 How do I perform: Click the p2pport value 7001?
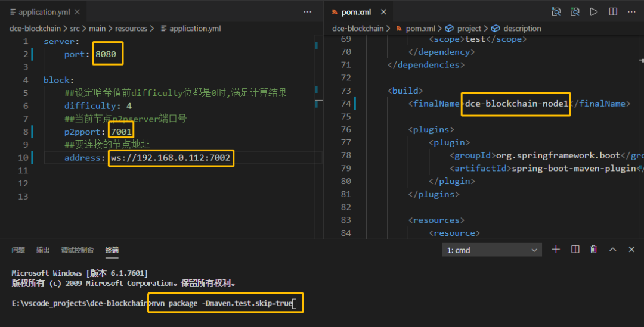click(x=121, y=132)
